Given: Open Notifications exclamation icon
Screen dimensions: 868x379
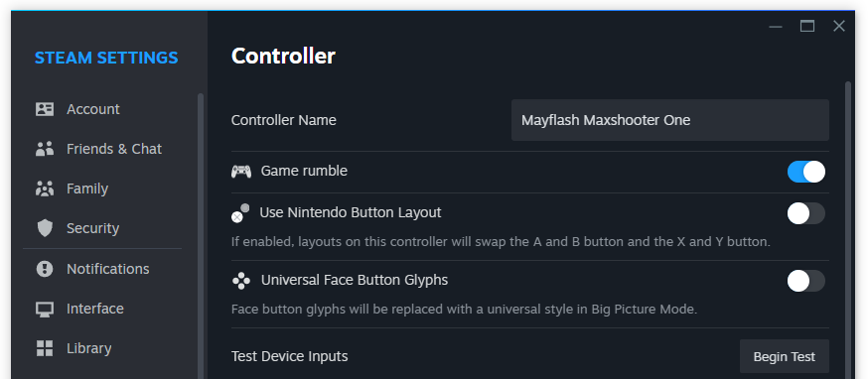Looking at the screenshot, I should click(x=45, y=269).
